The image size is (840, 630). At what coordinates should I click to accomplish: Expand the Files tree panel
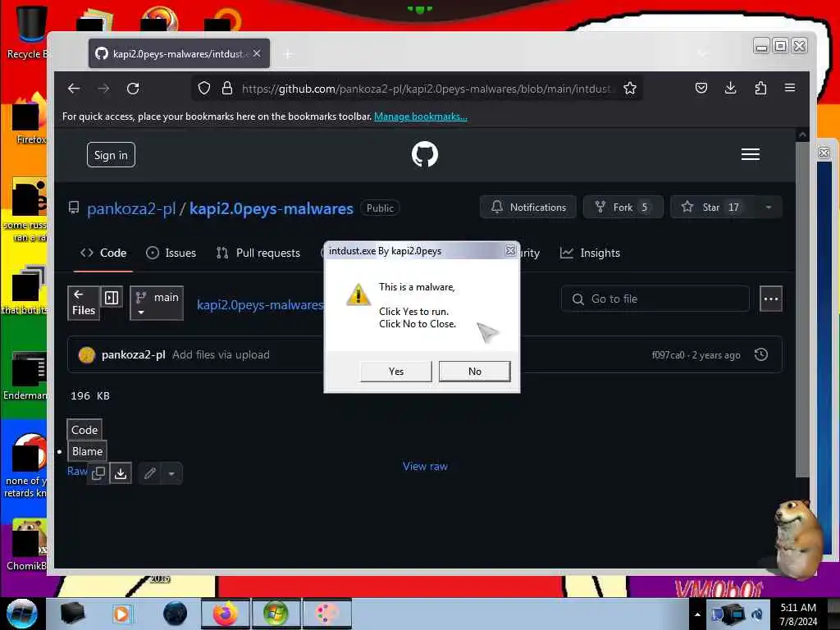[x=84, y=304]
